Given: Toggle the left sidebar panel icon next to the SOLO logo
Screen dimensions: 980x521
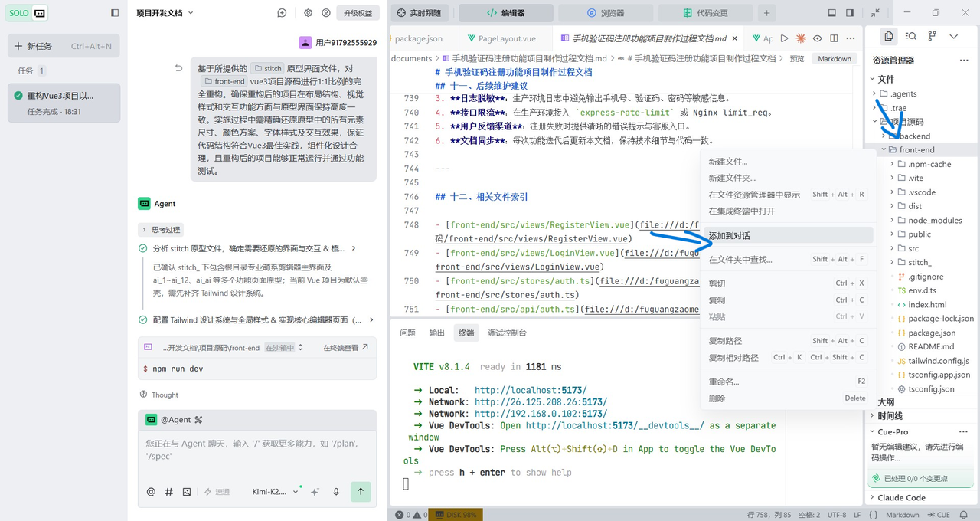Looking at the screenshot, I should coord(115,13).
